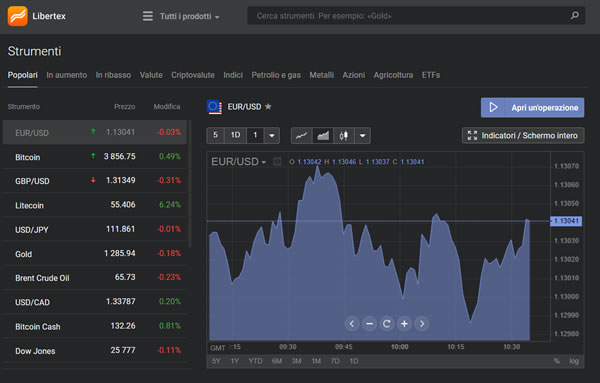Click the 1.13041 price label on axis
This screenshot has width=600, height=383.
(x=566, y=221)
